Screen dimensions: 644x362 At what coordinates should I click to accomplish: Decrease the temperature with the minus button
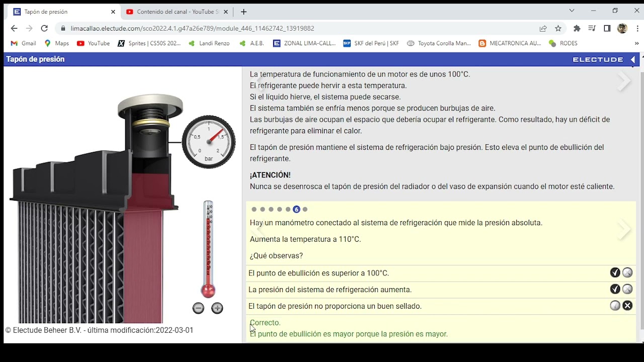tap(198, 308)
